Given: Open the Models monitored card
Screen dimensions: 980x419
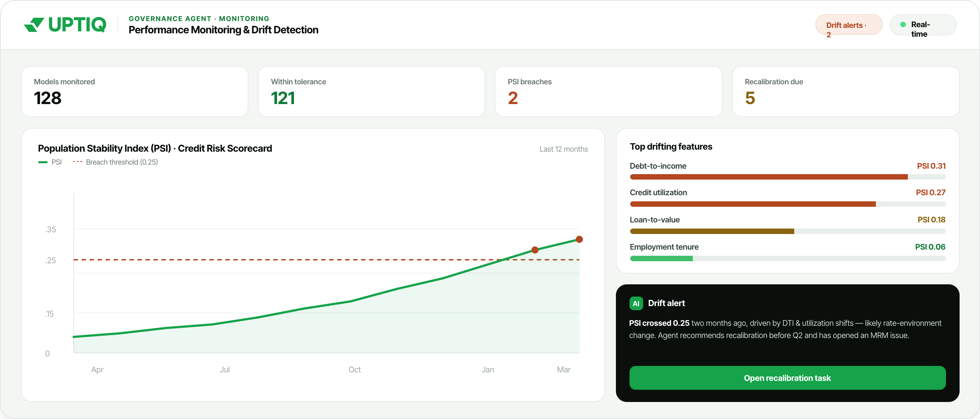Looking at the screenshot, I should [x=135, y=91].
